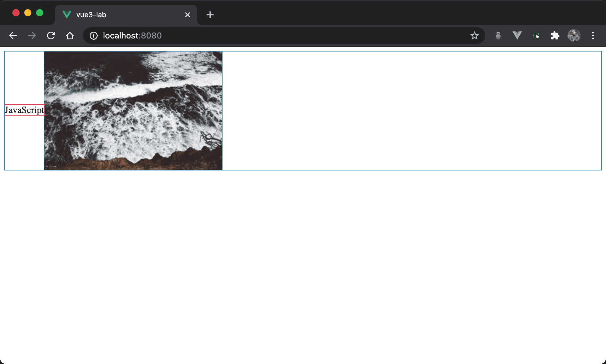Focus the localhost:8080 address bar
This screenshot has height=364, width=606.
tap(266, 36)
